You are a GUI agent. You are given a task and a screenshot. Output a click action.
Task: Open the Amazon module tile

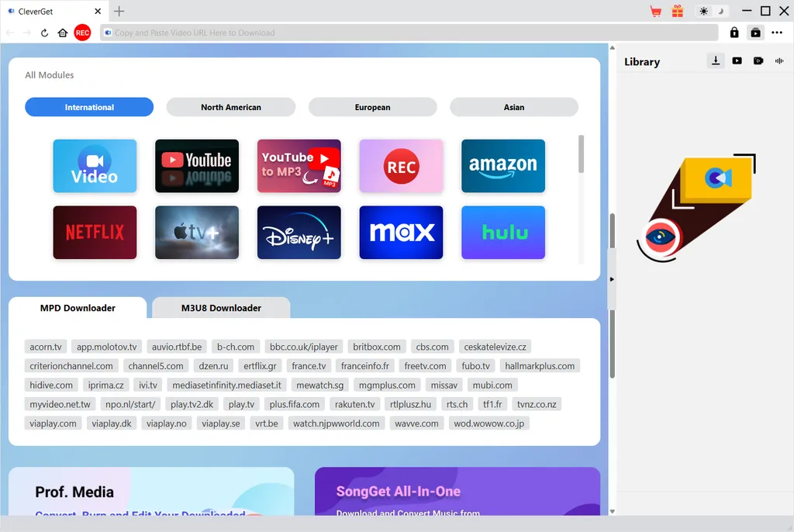503,166
